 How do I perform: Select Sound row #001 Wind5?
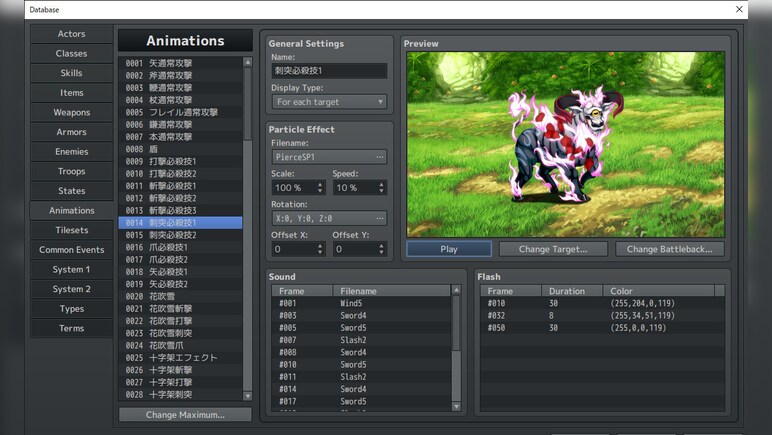point(361,303)
